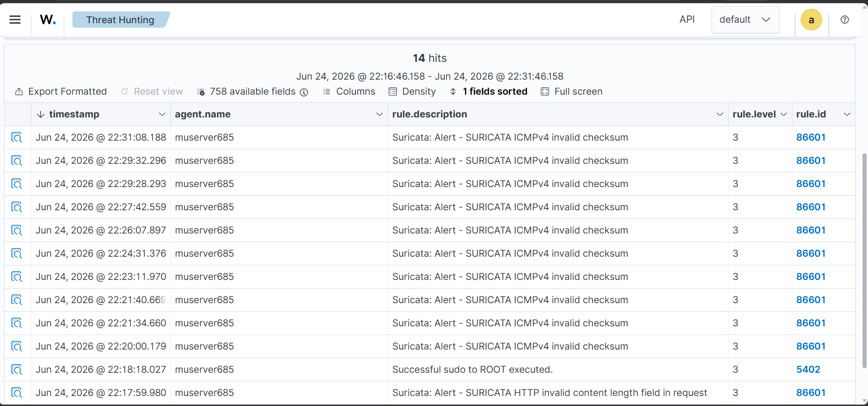Open rule 86601 link in 22:31:08.188 row
Viewport: 868px width, 406px height.
[811, 137]
